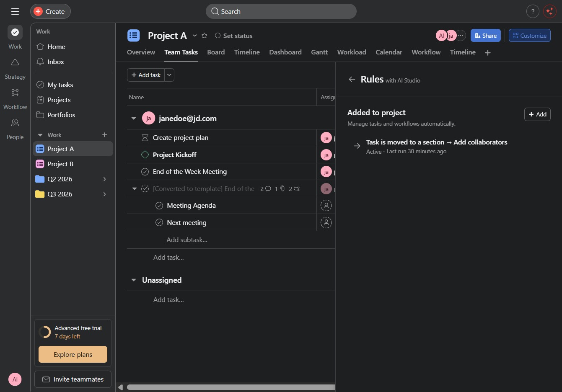562x392 pixels.
Task: Click the Set status circle
Action: coord(218,36)
